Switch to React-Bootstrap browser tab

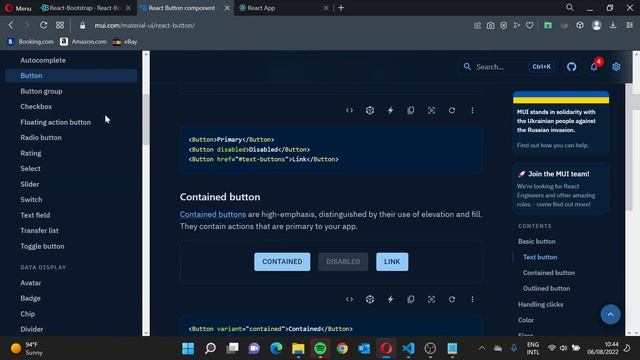(86, 8)
